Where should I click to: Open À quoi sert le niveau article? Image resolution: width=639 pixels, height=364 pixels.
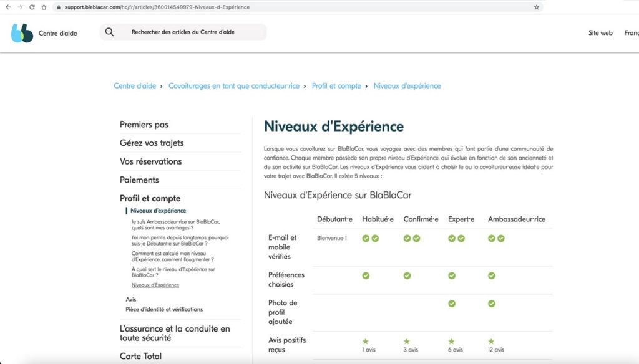(x=173, y=272)
